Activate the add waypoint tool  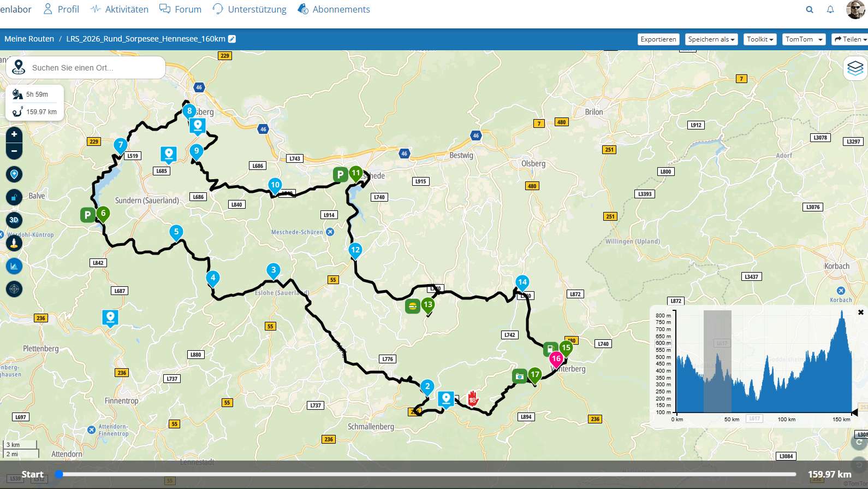coord(14,174)
